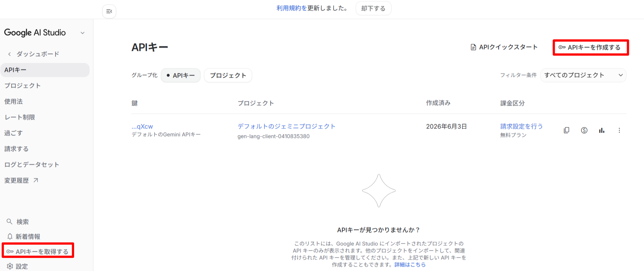Click project ID gen-lang-client-0410835380

coord(274,136)
